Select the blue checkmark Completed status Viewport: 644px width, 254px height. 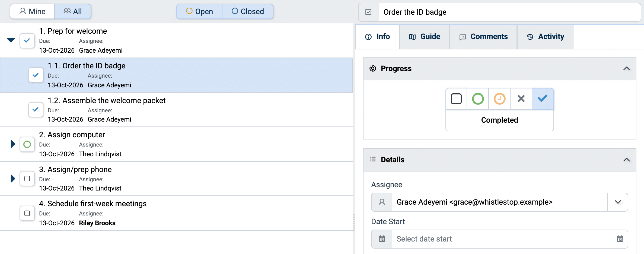pos(543,99)
